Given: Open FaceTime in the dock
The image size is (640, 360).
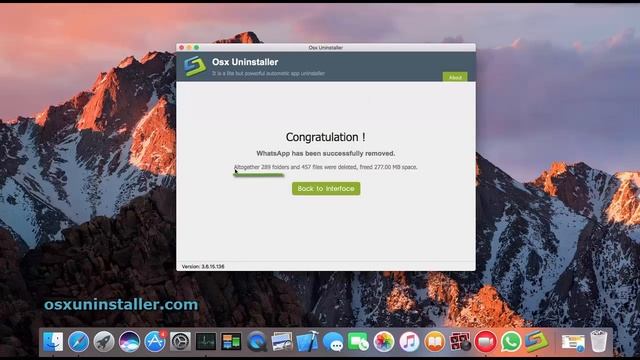Looking at the screenshot, I should [358, 341].
